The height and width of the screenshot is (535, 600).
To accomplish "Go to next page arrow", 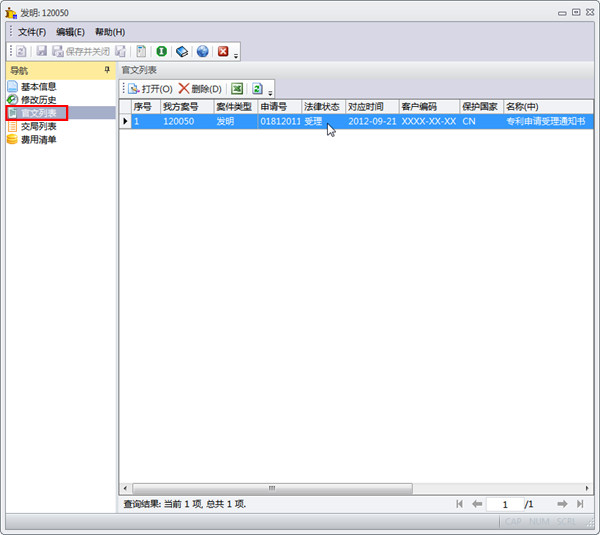I will pyautogui.click(x=562, y=504).
